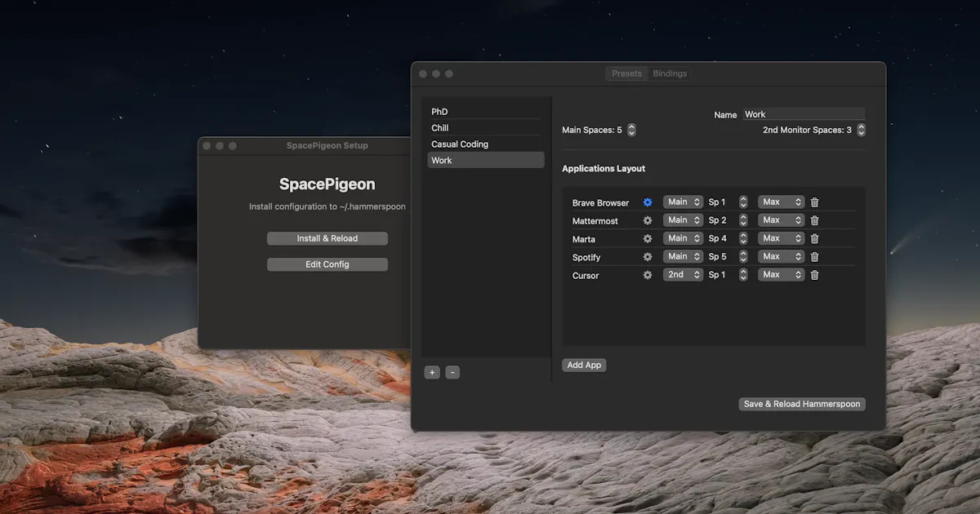The height and width of the screenshot is (514, 980).
Task: Select the Work preset
Action: tap(486, 161)
